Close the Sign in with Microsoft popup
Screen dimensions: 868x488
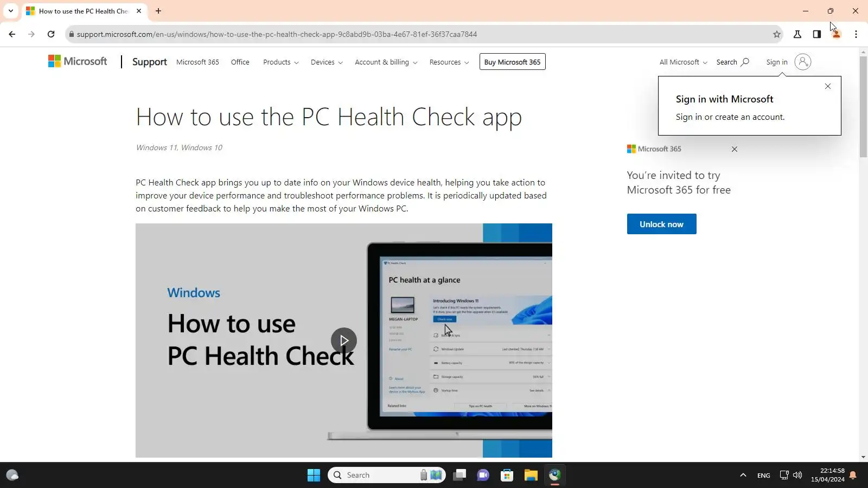coord(828,86)
